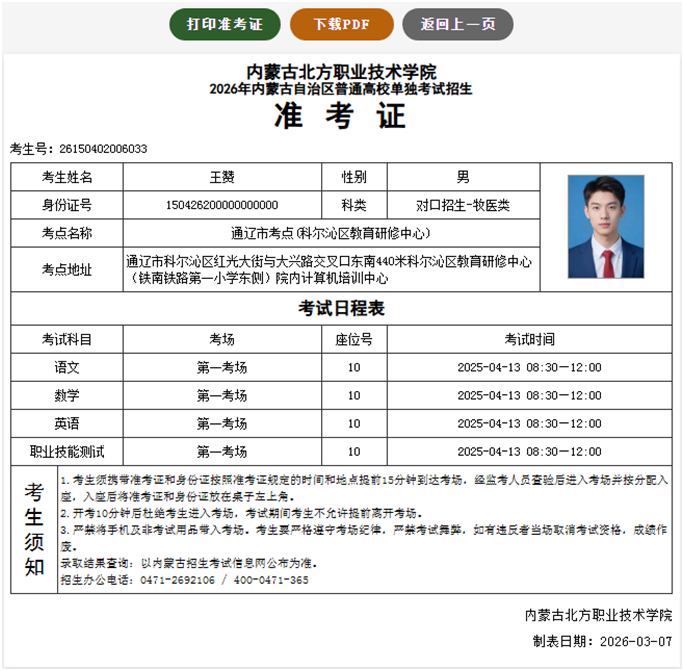Viewport: 684px width, 671px height.
Task: Click the candidate name 王赞
Action: pos(222,177)
